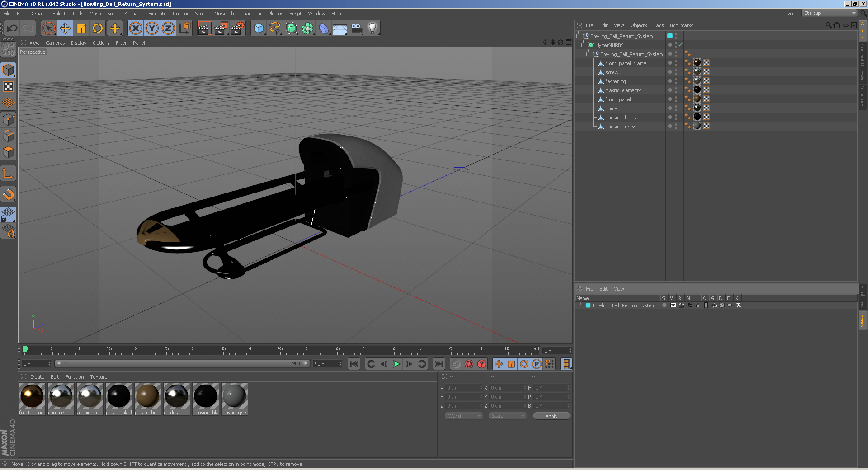Viewport: 868px width, 470px height.
Task: Click the coordinate system icon
Action: 184,28
